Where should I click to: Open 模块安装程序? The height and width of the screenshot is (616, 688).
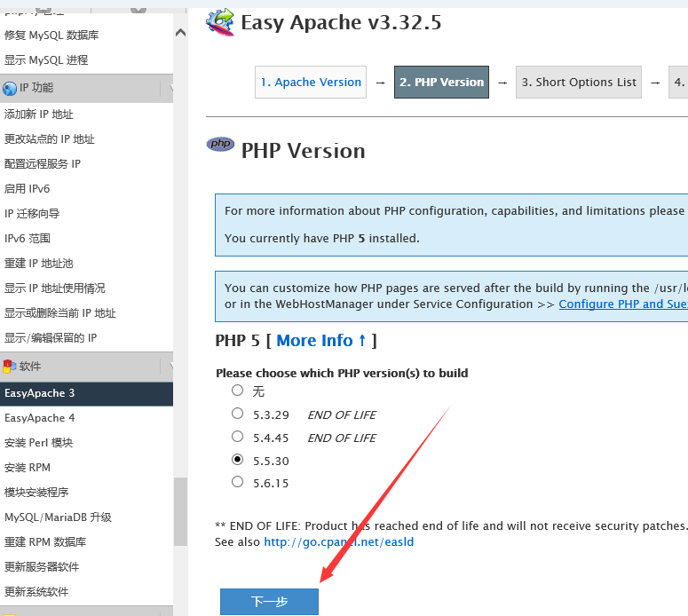pyautogui.click(x=36, y=493)
